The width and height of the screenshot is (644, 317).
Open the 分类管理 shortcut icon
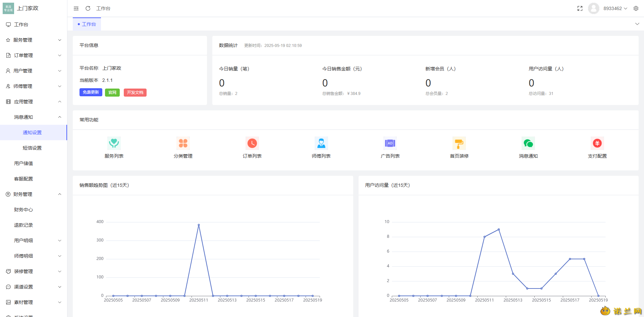point(183,143)
